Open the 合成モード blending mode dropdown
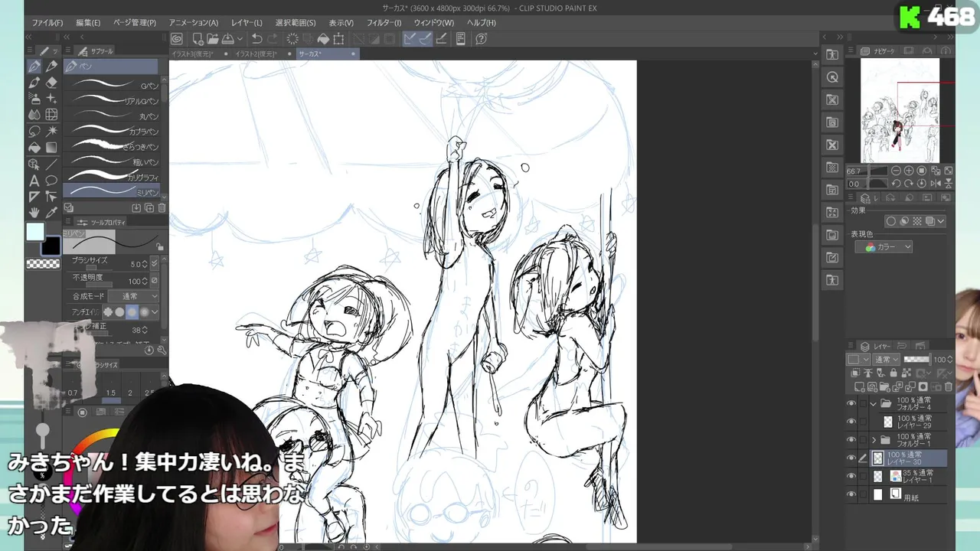The height and width of the screenshot is (551, 980). tap(135, 296)
